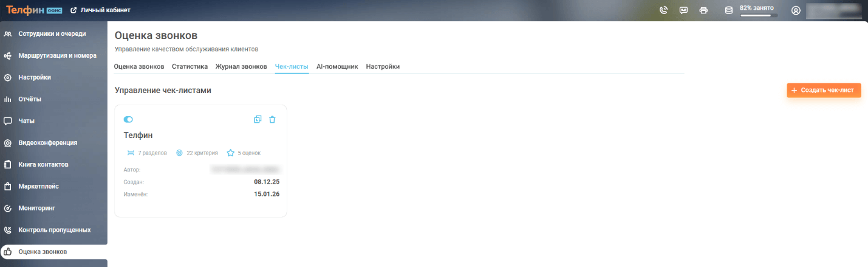Image resolution: width=868 pixels, height=267 pixels.
Task: Open the voicemail messages icon in header
Action: click(683, 10)
